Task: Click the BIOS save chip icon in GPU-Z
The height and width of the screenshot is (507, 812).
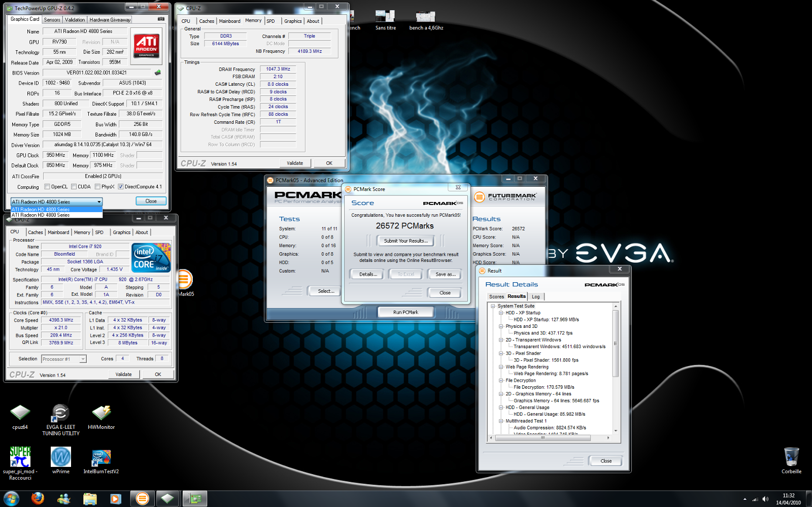Action: tap(158, 73)
